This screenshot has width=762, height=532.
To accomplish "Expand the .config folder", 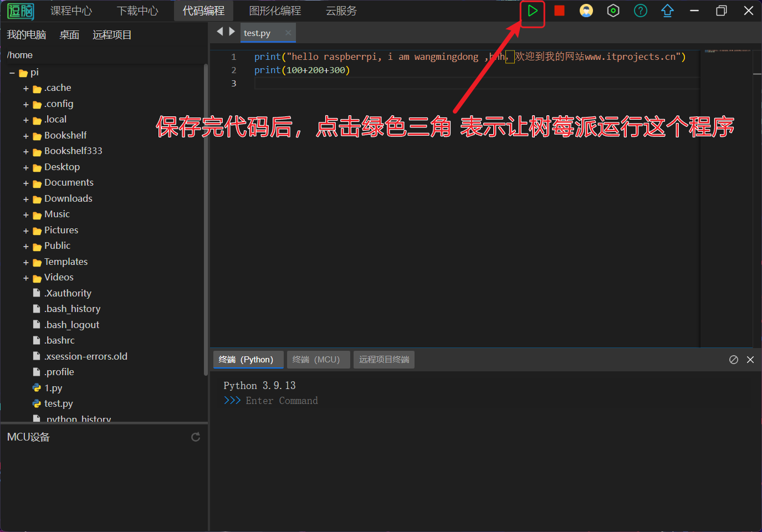I will pyautogui.click(x=25, y=104).
